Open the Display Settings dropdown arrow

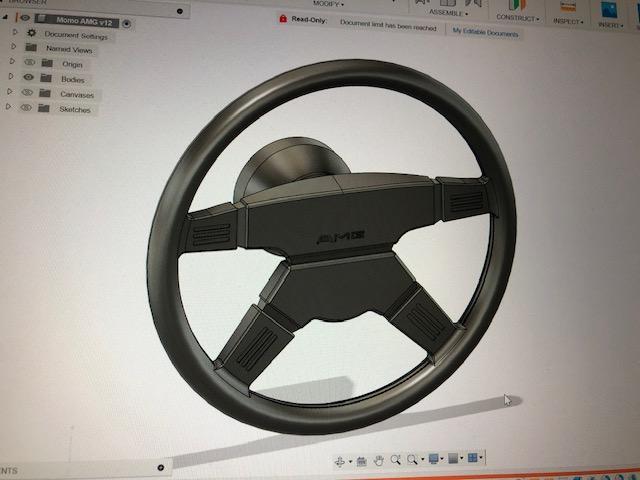(442, 459)
